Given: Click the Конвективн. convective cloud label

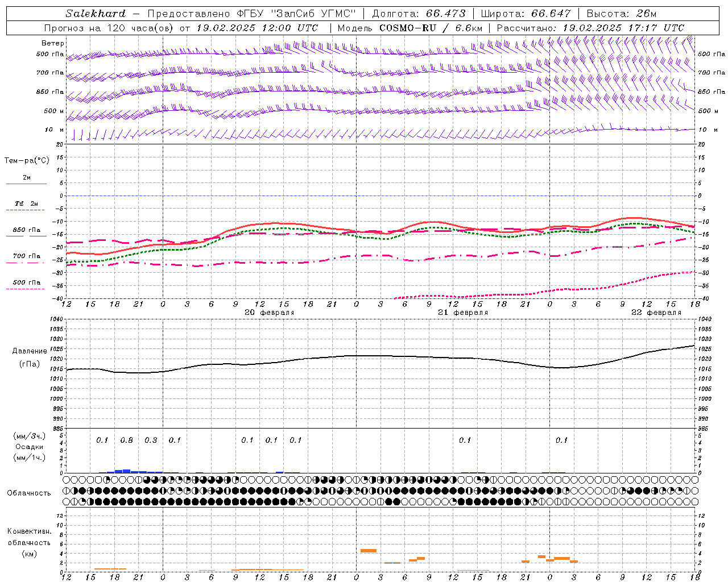Looking at the screenshot, I should (30, 531).
